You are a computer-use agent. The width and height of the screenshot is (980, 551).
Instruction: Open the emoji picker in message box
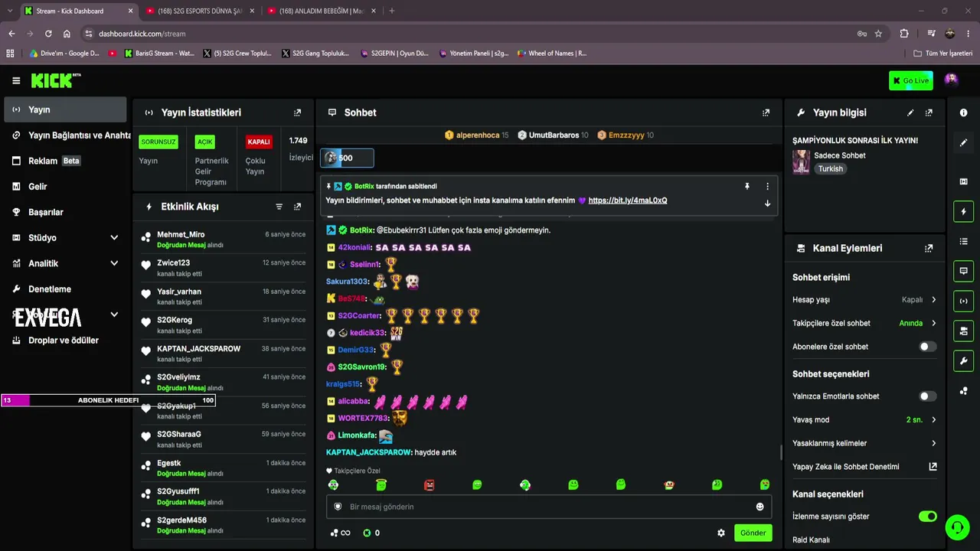759,507
